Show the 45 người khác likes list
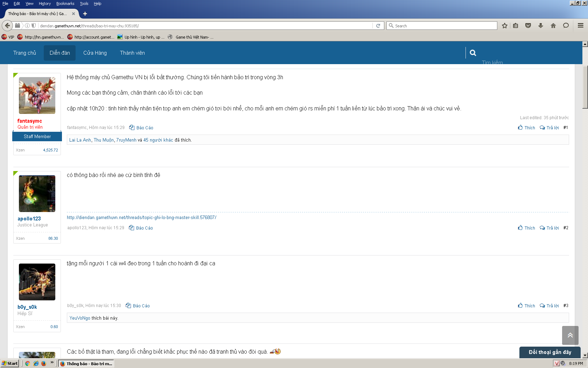The width and height of the screenshot is (588, 368). pyautogui.click(x=158, y=140)
